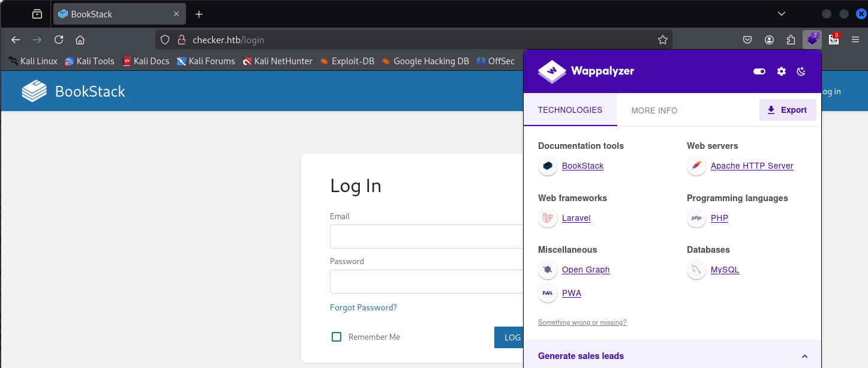Collapse the Generate sales leads section
The width and height of the screenshot is (868, 368).
pyautogui.click(x=804, y=356)
